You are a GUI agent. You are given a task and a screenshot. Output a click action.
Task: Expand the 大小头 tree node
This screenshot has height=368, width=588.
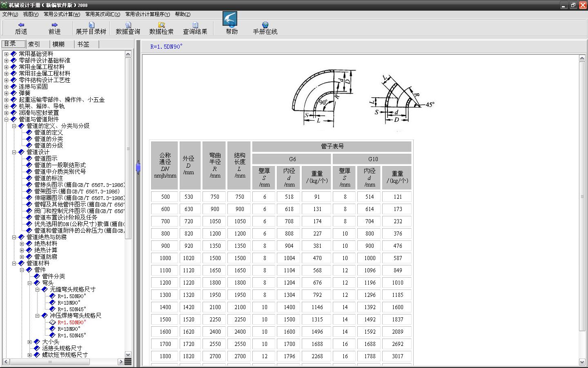pyautogui.click(x=29, y=342)
